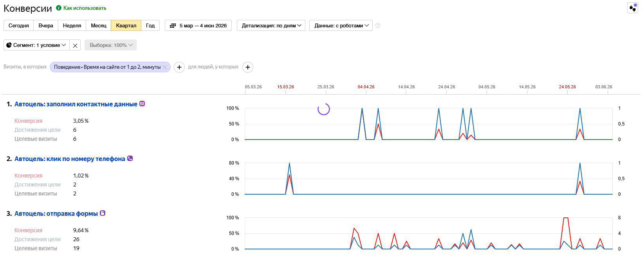Choose the Квартал period tab
This screenshot has height=258, width=644.
pos(126,25)
